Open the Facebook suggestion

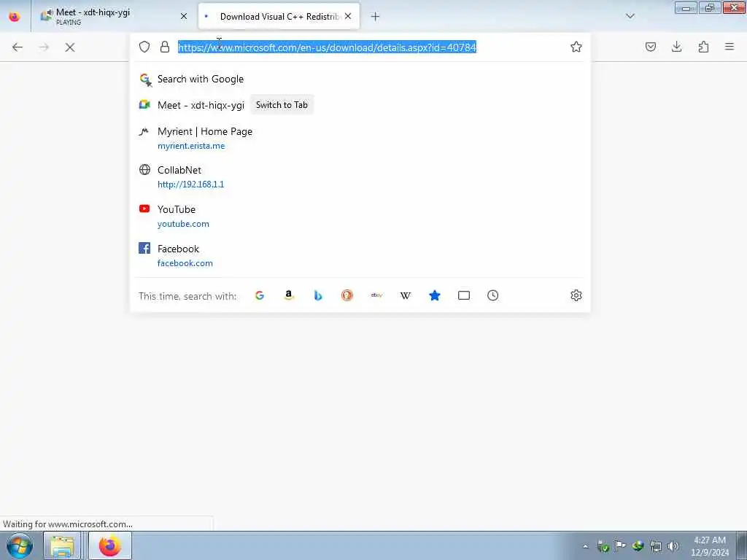click(360, 256)
